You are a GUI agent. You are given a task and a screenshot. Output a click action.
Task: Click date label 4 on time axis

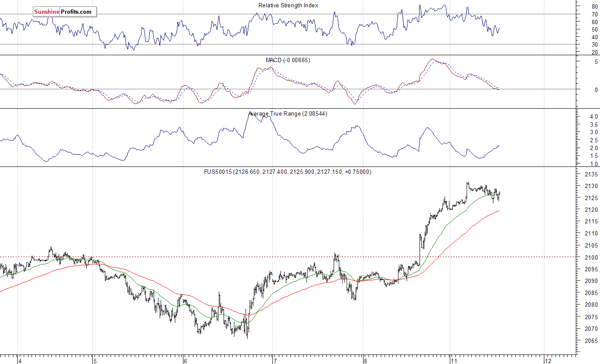pyautogui.click(x=19, y=361)
